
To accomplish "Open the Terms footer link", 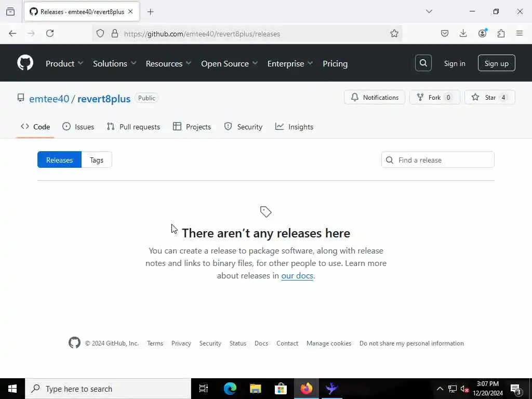I will pyautogui.click(x=155, y=343).
